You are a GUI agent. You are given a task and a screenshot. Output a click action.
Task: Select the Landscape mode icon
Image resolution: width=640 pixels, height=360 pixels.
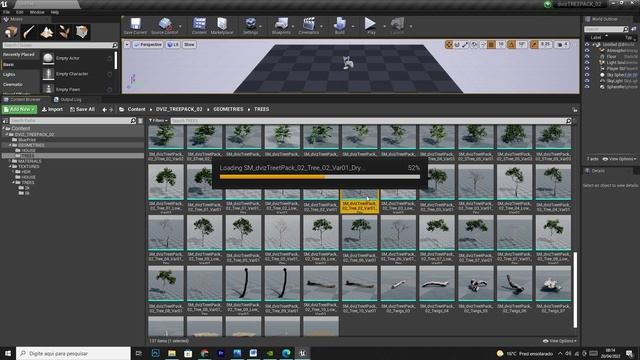[x=47, y=32]
